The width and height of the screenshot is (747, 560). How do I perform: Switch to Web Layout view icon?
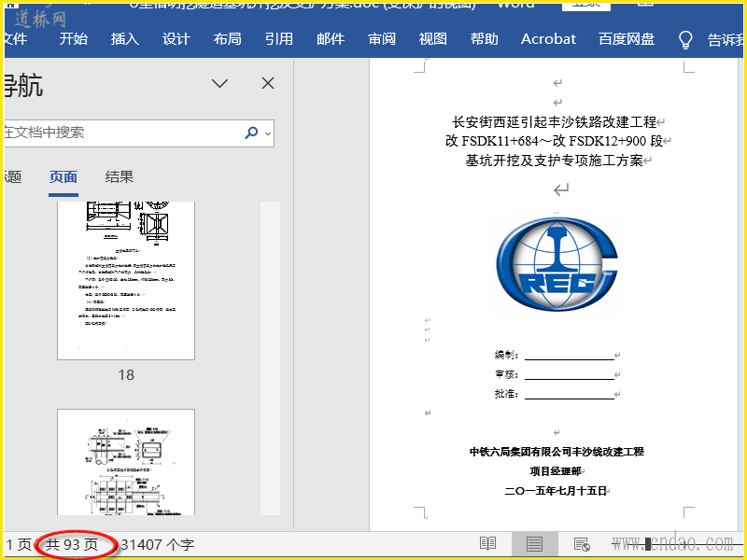point(582,543)
